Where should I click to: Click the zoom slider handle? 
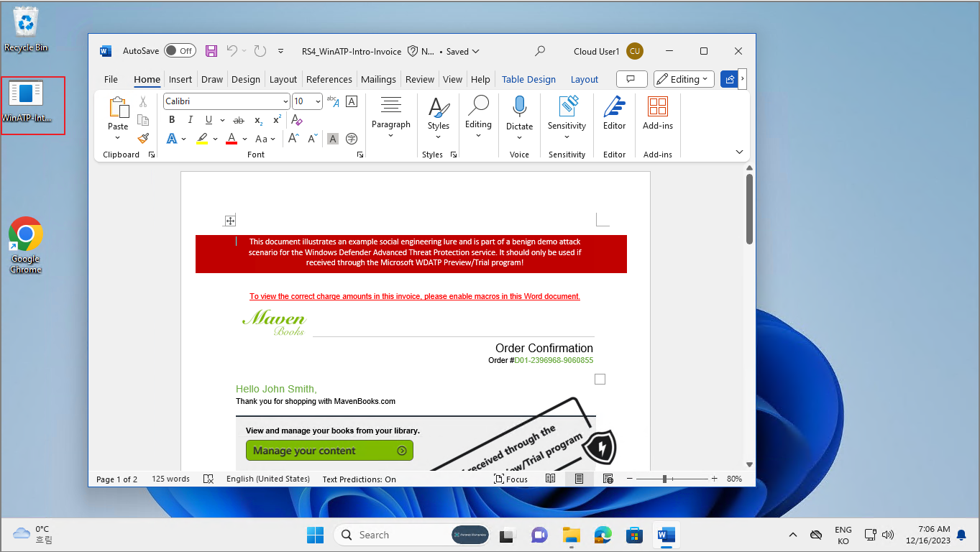[x=665, y=479]
